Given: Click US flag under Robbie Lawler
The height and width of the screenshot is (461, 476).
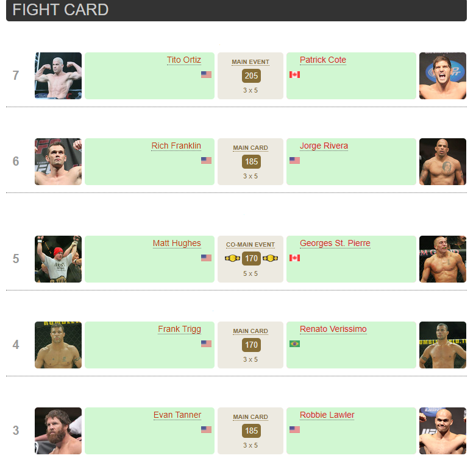Looking at the screenshot, I should pos(294,430).
